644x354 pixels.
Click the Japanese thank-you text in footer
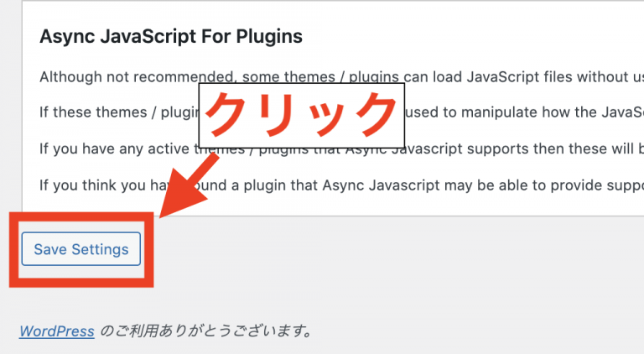click(206, 331)
